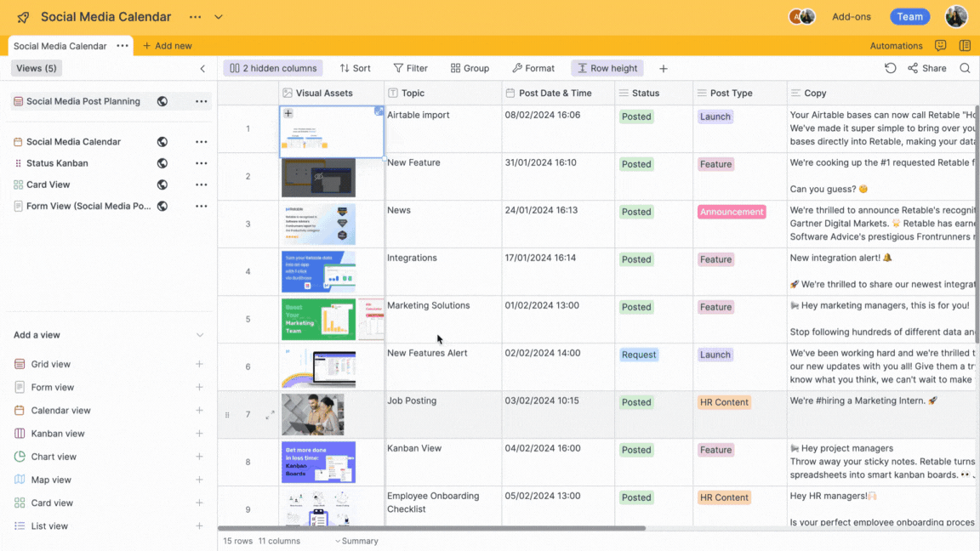Image resolution: width=980 pixels, height=551 pixels.
Task: Click the blue Request status in row 6
Action: [638, 355]
